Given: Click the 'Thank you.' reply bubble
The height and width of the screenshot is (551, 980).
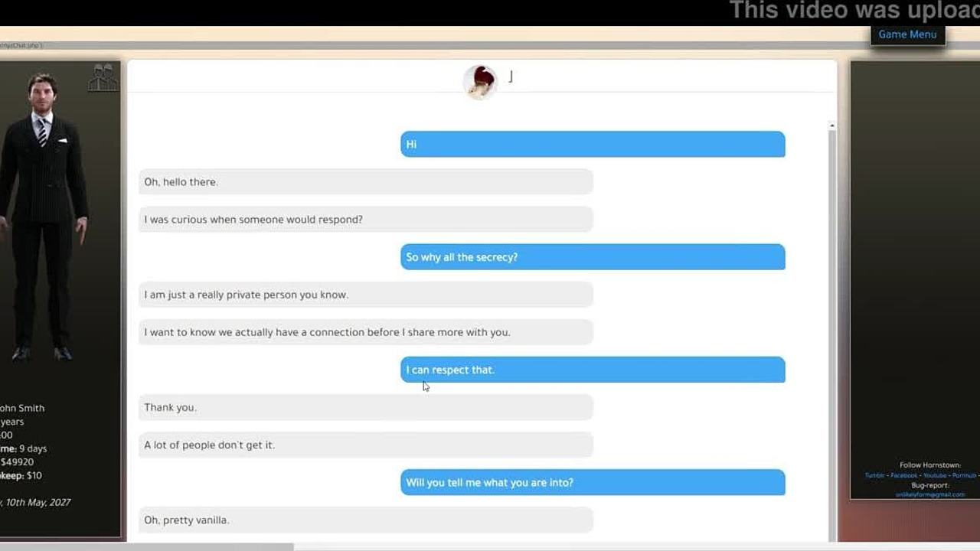Looking at the screenshot, I should tap(366, 407).
